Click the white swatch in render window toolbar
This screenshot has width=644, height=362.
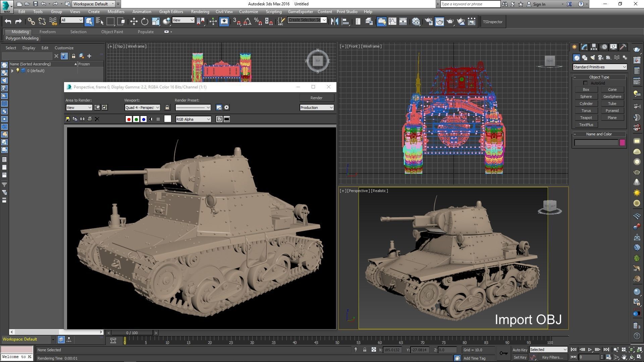tap(168, 119)
